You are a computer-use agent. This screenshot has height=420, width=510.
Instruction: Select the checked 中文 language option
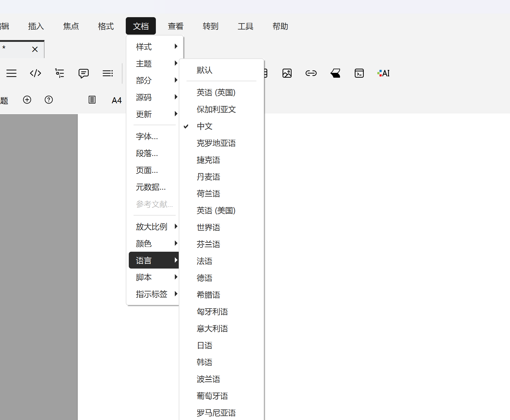[205, 126]
